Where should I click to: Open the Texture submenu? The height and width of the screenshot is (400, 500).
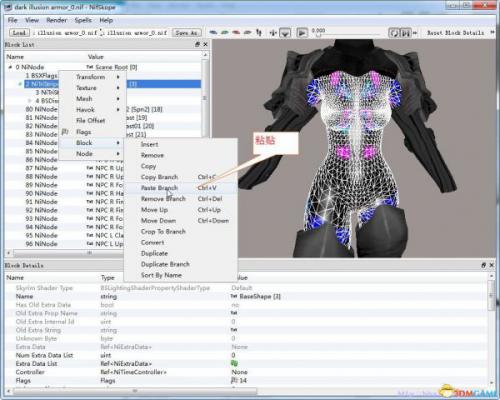pyautogui.click(x=92, y=88)
